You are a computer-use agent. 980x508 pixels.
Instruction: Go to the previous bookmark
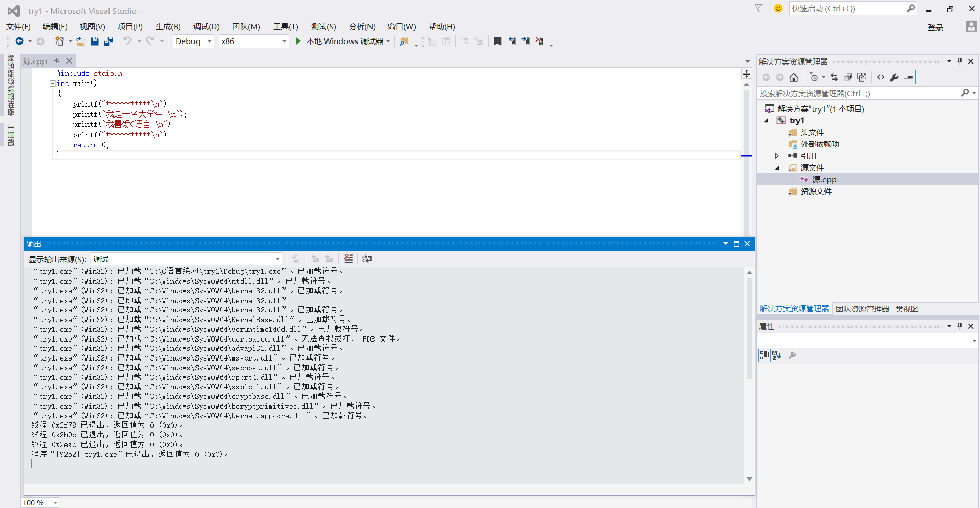(x=512, y=41)
